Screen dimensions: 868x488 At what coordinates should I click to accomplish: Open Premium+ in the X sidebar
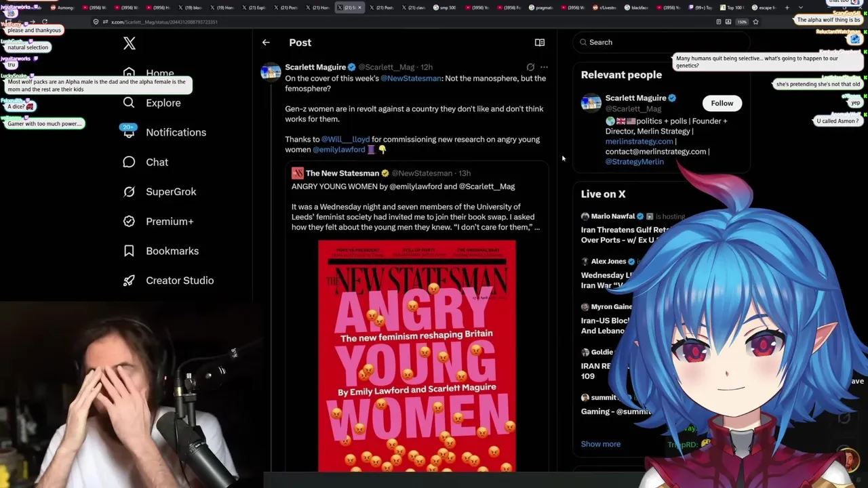click(x=170, y=222)
